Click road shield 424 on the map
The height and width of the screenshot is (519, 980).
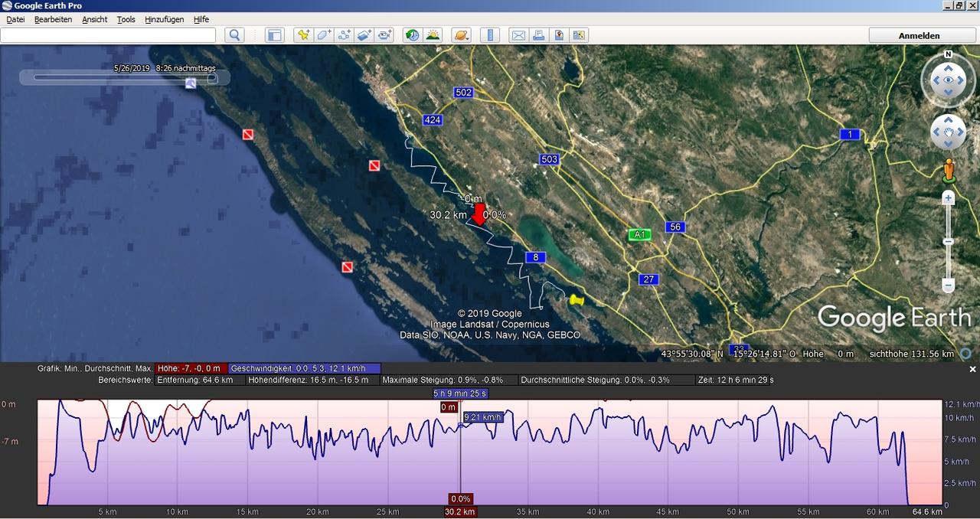coord(433,119)
